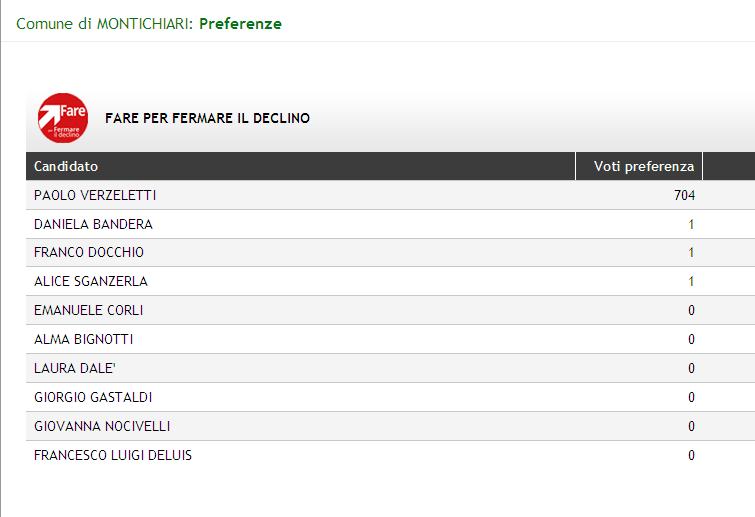Click the vote count for Francesco Luigi Deluis

pyautogui.click(x=691, y=456)
